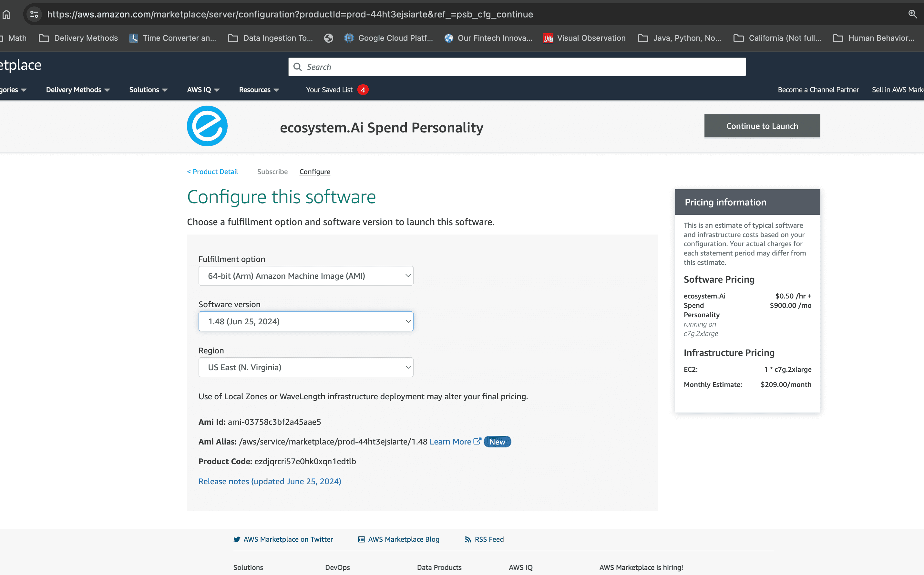Image resolution: width=924 pixels, height=575 pixels.
Task: Click the ecosystem.Ai logo
Action: point(207,126)
